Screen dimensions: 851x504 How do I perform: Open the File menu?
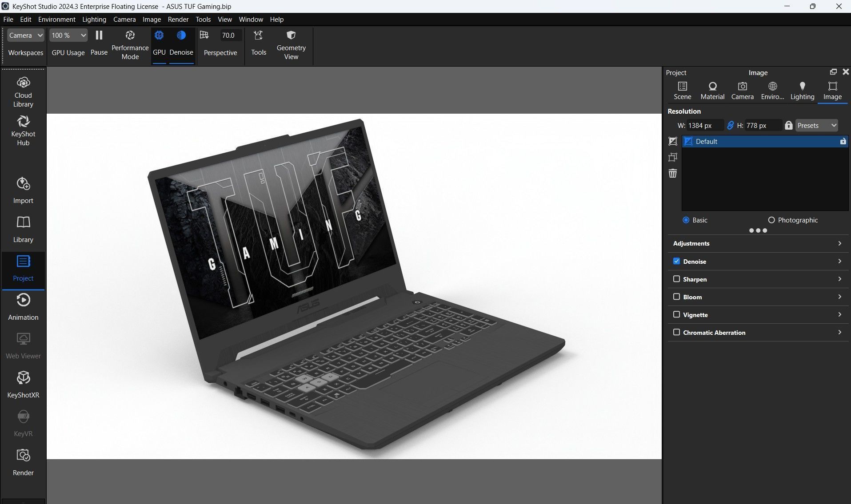tap(8, 19)
